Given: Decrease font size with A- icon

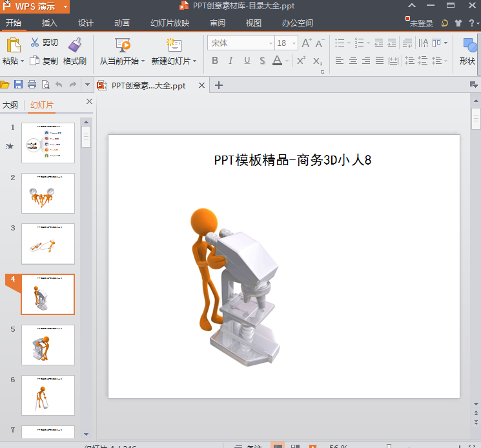Looking at the screenshot, I should pos(320,43).
